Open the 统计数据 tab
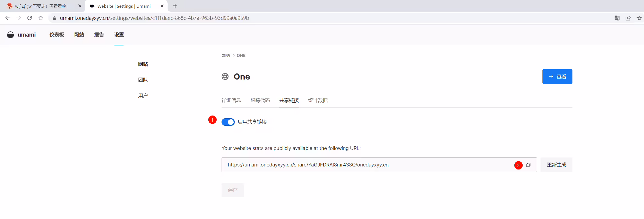Image resolution: width=644 pixels, height=219 pixels. 318,100
